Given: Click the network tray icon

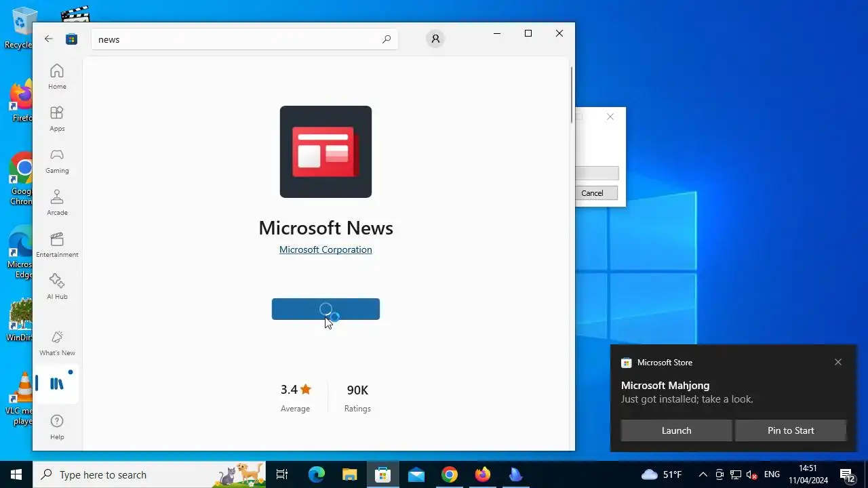Looking at the screenshot, I should (x=736, y=474).
